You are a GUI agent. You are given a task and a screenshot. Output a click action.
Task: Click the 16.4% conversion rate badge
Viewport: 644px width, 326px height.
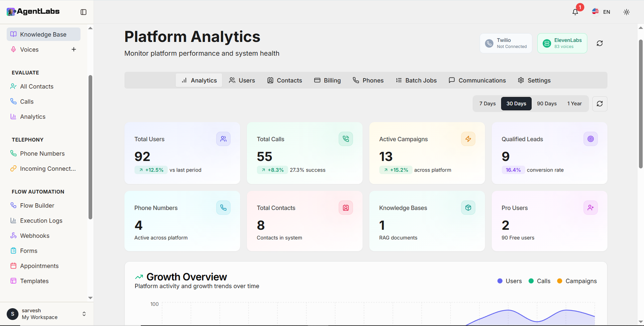pos(513,170)
